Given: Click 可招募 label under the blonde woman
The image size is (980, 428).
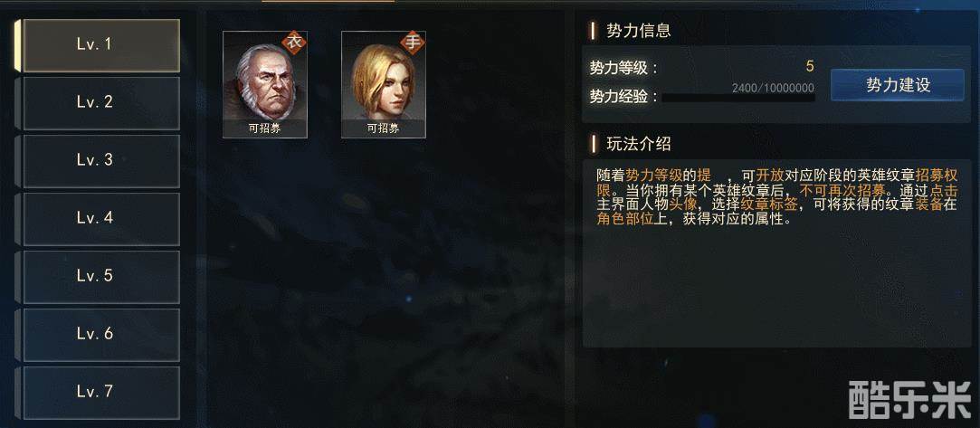Looking at the screenshot, I should (383, 128).
